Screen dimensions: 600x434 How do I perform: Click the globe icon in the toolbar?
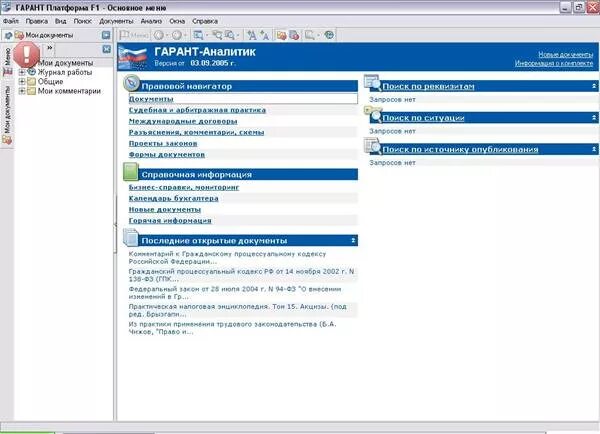(329, 35)
